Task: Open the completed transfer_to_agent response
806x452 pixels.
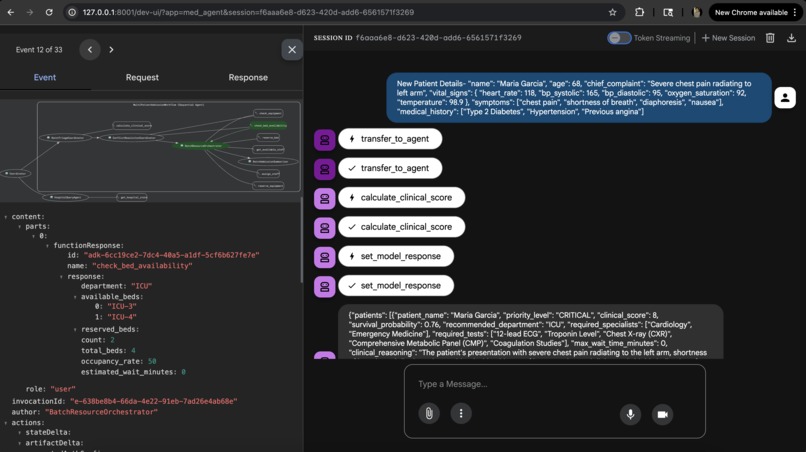Action: 390,168
